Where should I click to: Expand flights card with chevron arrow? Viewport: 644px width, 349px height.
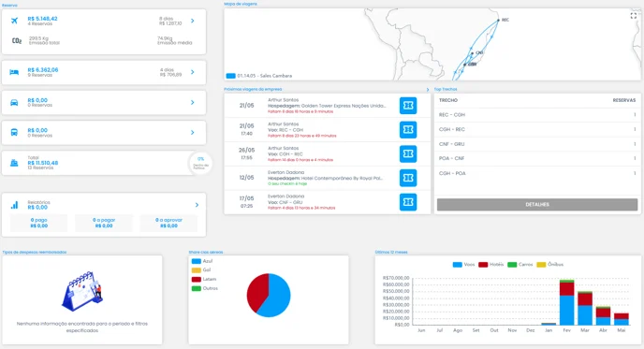192,21
